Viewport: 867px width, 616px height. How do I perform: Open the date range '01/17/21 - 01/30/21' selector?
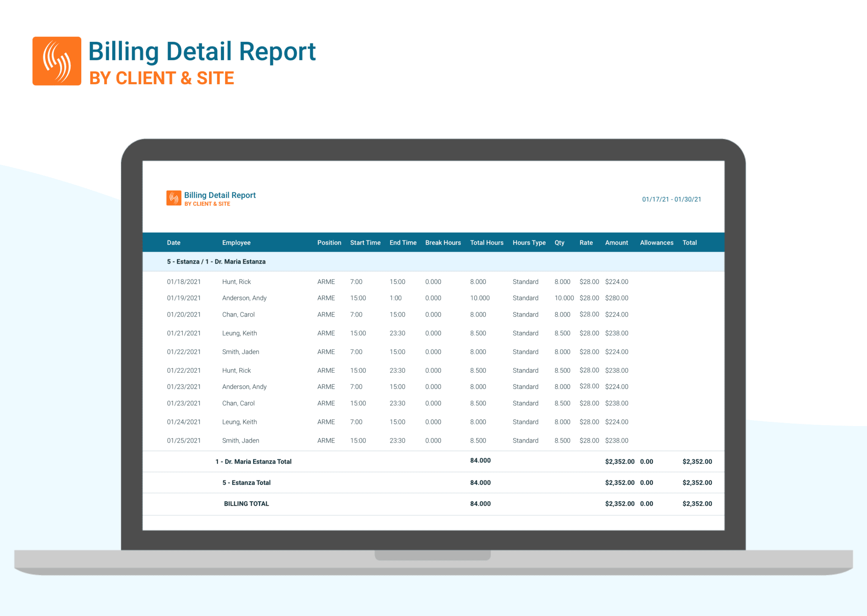pyautogui.click(x=671, y=199)
